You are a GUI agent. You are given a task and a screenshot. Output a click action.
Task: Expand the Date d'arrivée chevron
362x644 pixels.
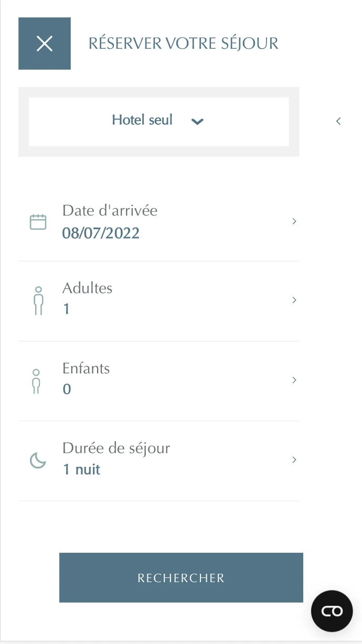pos(294,221)
